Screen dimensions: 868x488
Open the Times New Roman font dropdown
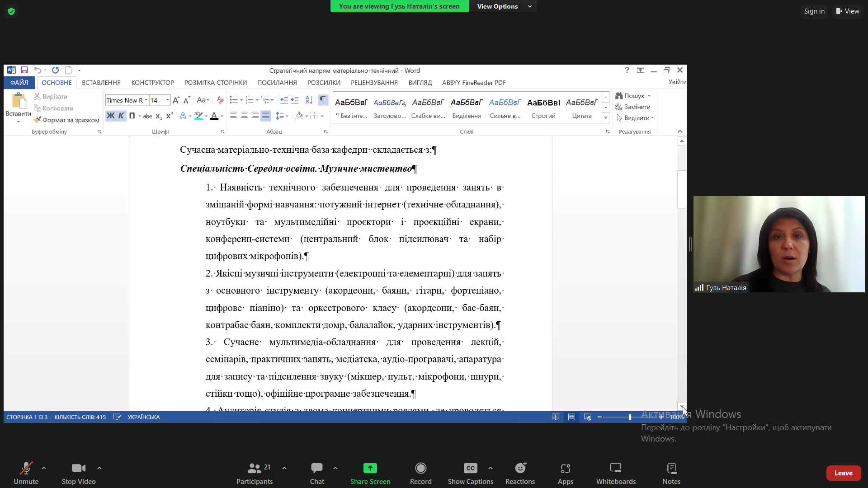pyautogui.click(x=146, y=100)
